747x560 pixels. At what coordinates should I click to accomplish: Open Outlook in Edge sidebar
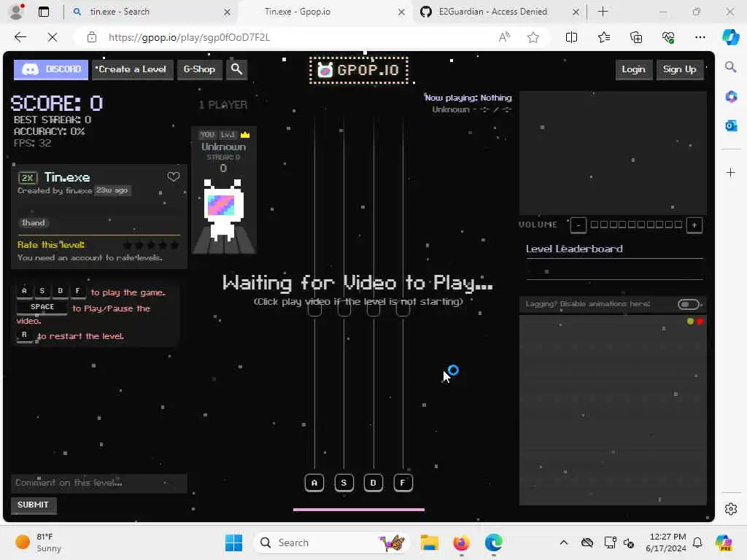point(731,125)
